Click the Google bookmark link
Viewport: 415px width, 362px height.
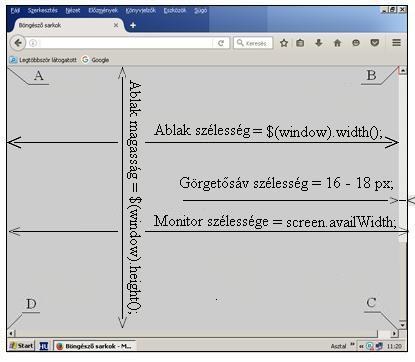point(96,60)
